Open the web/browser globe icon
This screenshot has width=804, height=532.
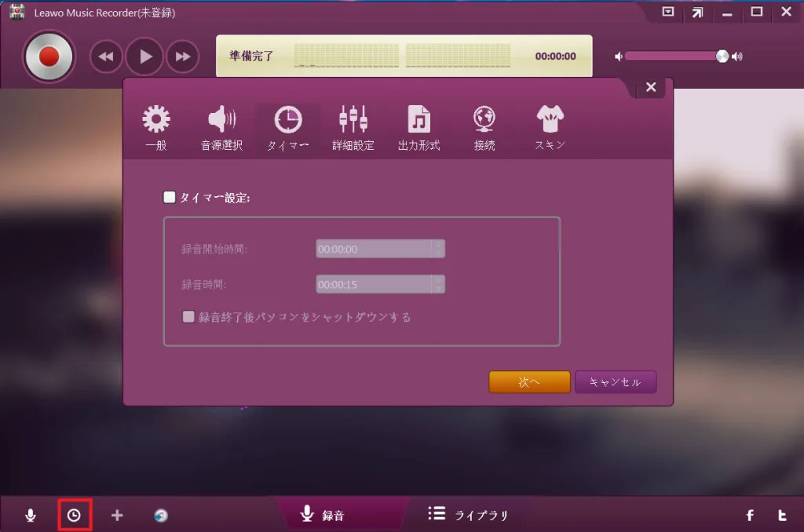[x=159, y=514]
